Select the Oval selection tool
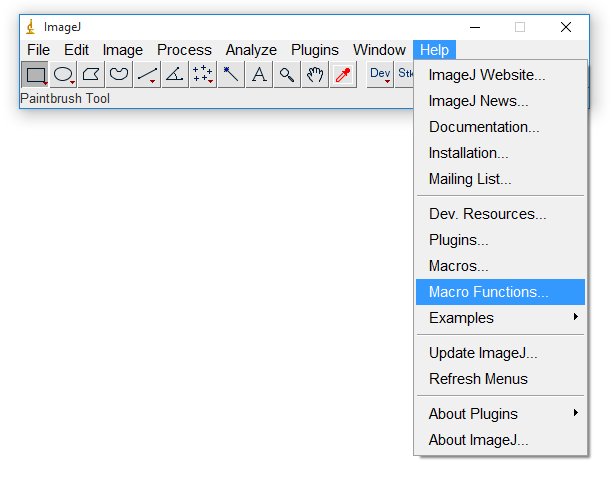This screenshot has height=480, width=614. [x=63, y=74]
